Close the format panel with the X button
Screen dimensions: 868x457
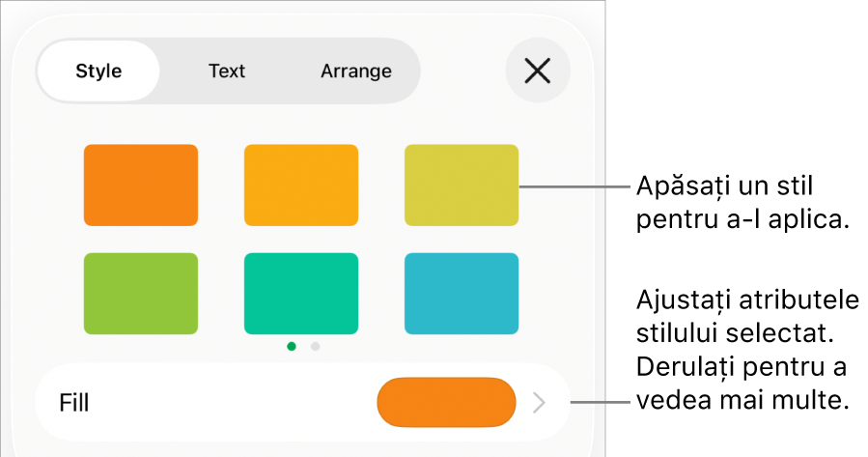(x=538, y=71)
